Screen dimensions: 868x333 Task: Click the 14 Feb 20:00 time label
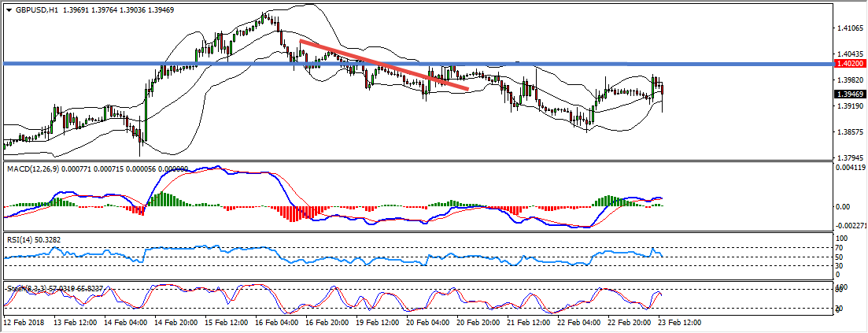point(175,324)
